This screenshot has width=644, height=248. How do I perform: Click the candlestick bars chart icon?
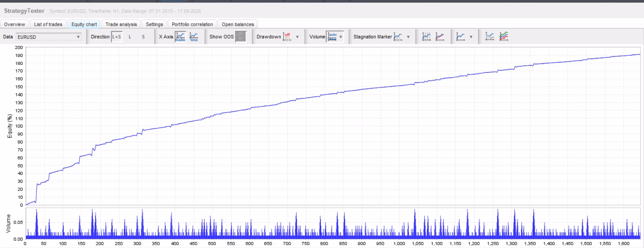point(427,37)
